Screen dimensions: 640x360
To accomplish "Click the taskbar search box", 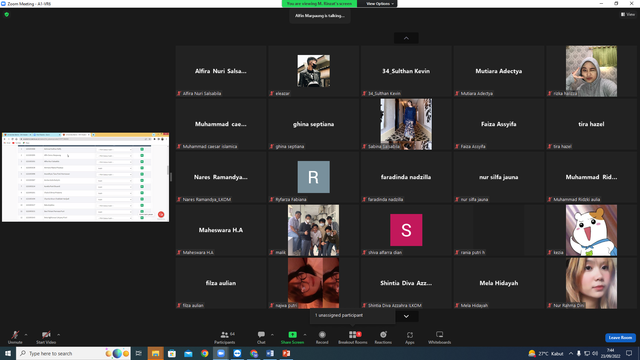I will click(x=73, y=353).
